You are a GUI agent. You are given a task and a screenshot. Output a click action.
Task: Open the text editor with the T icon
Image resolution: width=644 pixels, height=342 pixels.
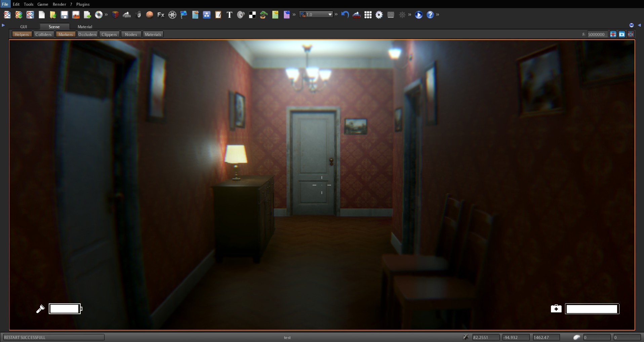click(230, 15)
